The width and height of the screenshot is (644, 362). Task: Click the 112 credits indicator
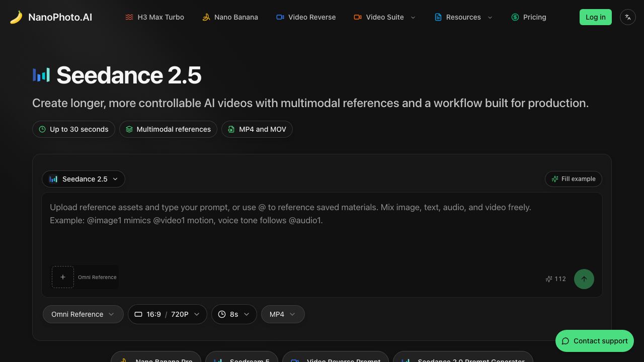[x=556, y=279]
